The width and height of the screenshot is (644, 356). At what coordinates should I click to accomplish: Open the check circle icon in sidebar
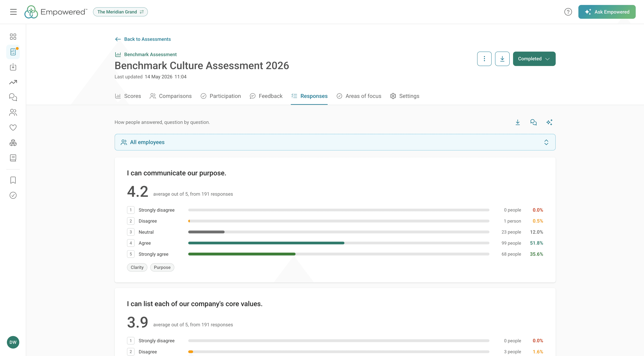coord(13,195)
